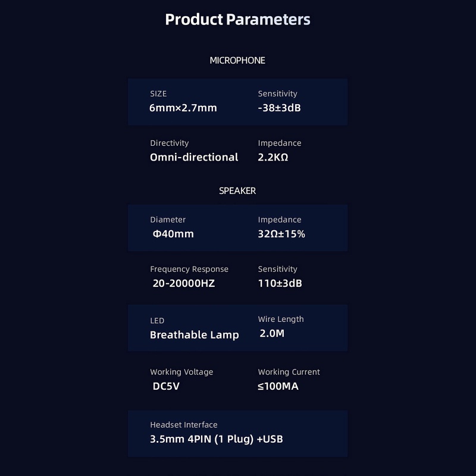The width and height of the screenshot is (476, 476).
Task: Select the 2.0M wire length value
Action: 272,333
